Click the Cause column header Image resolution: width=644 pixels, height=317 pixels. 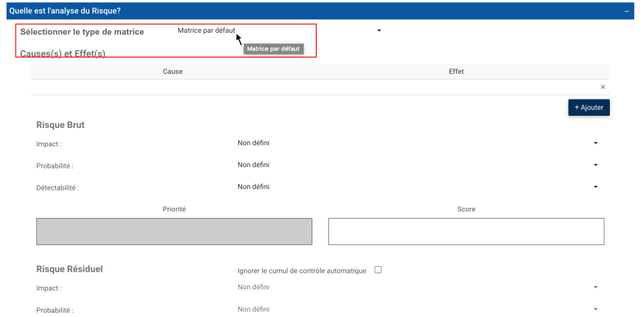tap(173, 71)
